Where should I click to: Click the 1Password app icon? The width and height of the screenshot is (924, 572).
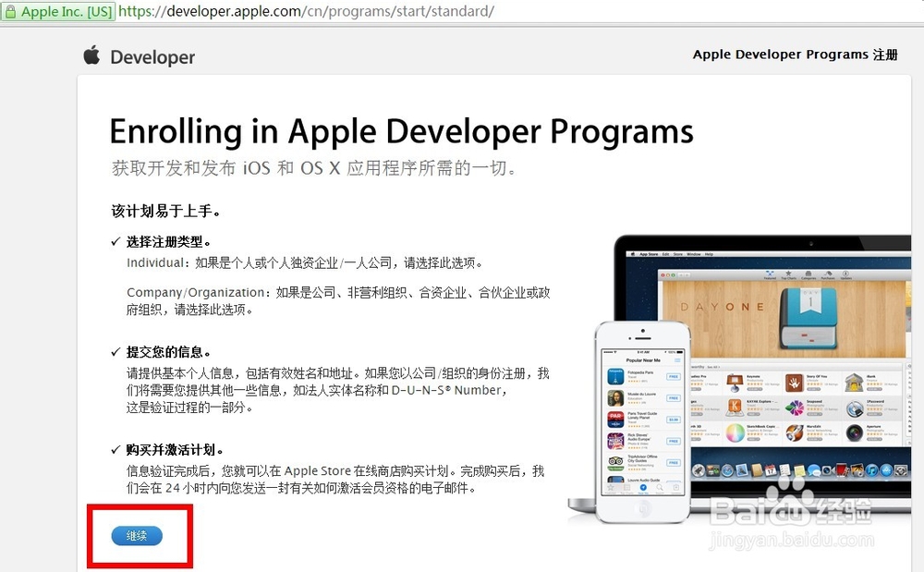853,408
